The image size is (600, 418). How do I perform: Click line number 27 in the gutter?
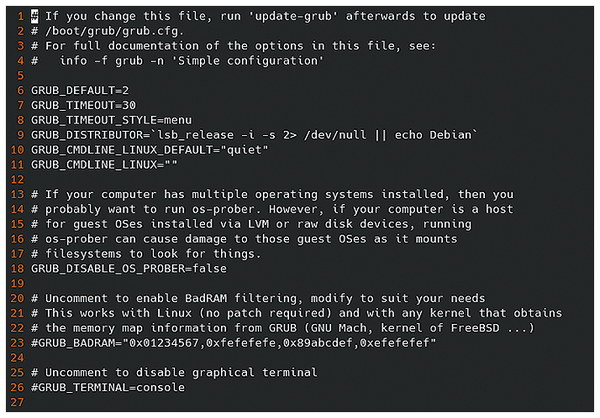click(x=15, y=401)
